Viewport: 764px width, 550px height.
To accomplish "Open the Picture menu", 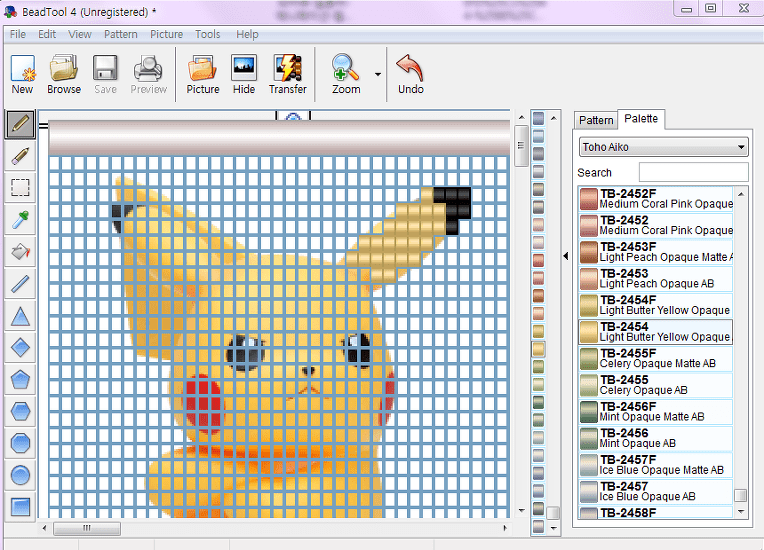I will pos(166,34).
